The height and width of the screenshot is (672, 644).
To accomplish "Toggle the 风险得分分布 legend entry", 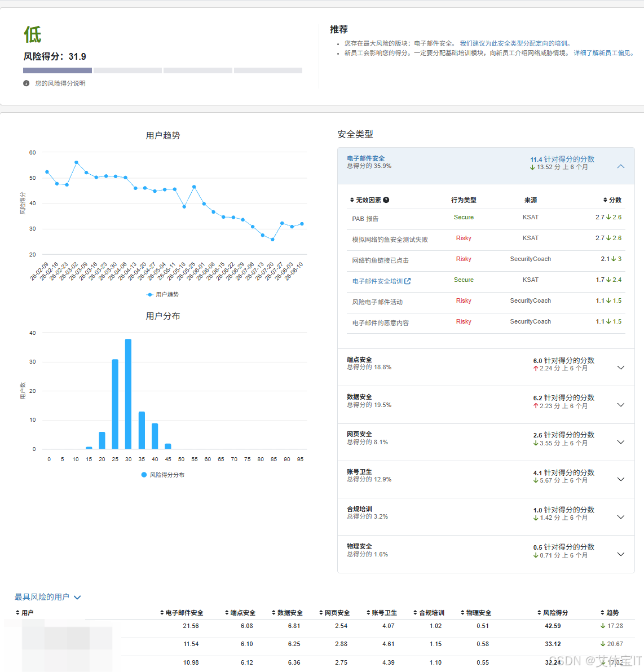I will (162, 475).
